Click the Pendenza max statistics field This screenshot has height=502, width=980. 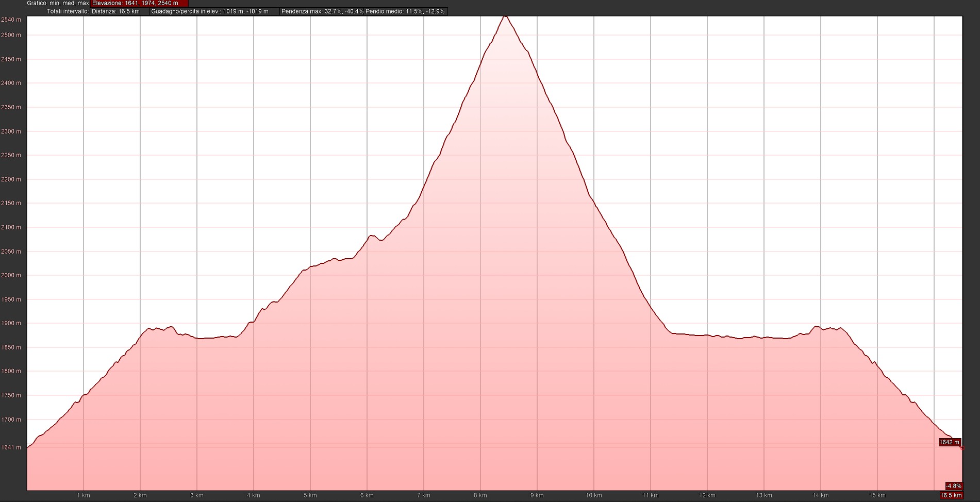(x=322, y=11)
